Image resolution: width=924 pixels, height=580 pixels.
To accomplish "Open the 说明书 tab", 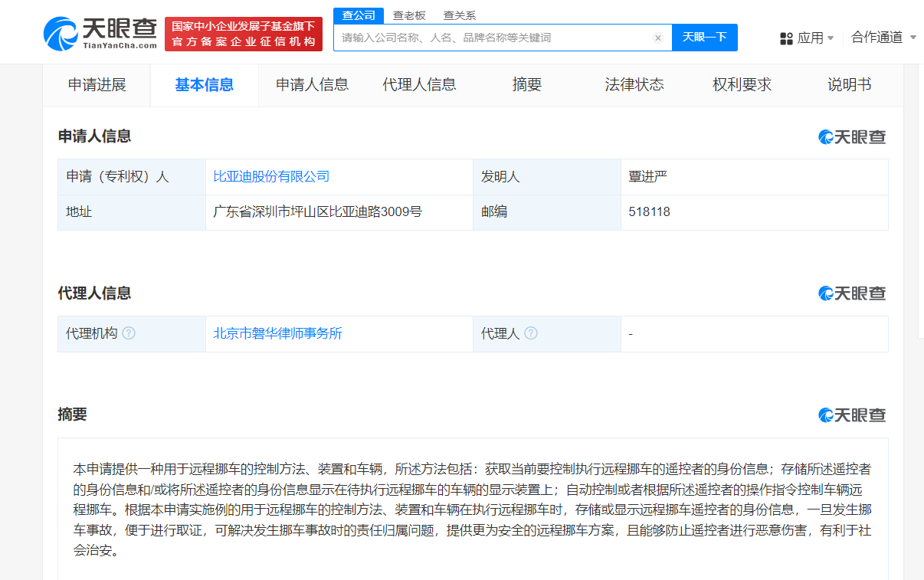I will (x=849, y=84).
